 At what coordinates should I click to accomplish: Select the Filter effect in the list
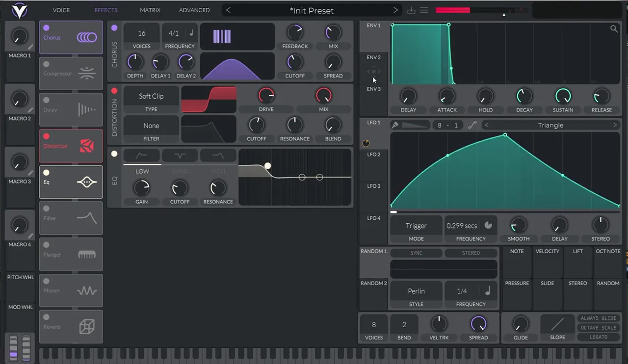pos(71,218)
